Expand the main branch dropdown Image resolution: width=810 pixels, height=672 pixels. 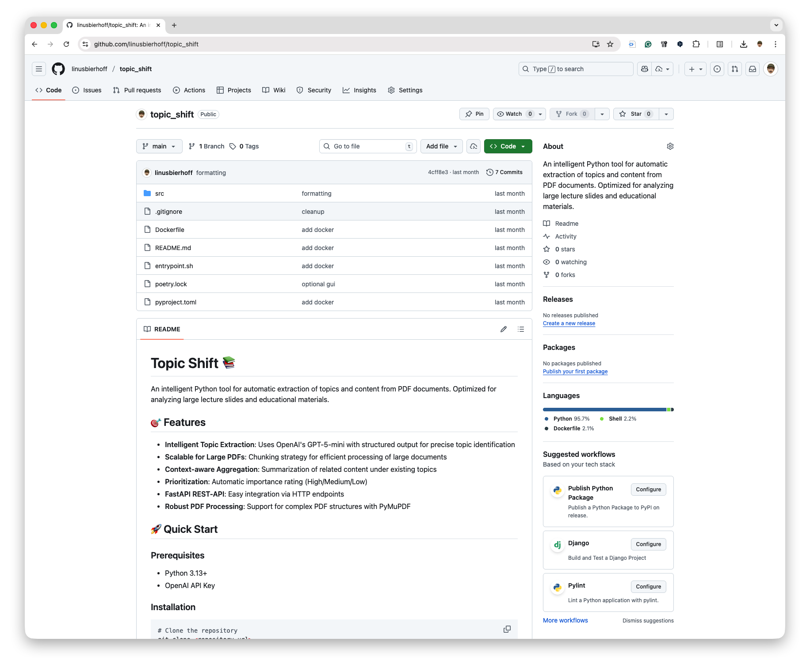point(159,146)
